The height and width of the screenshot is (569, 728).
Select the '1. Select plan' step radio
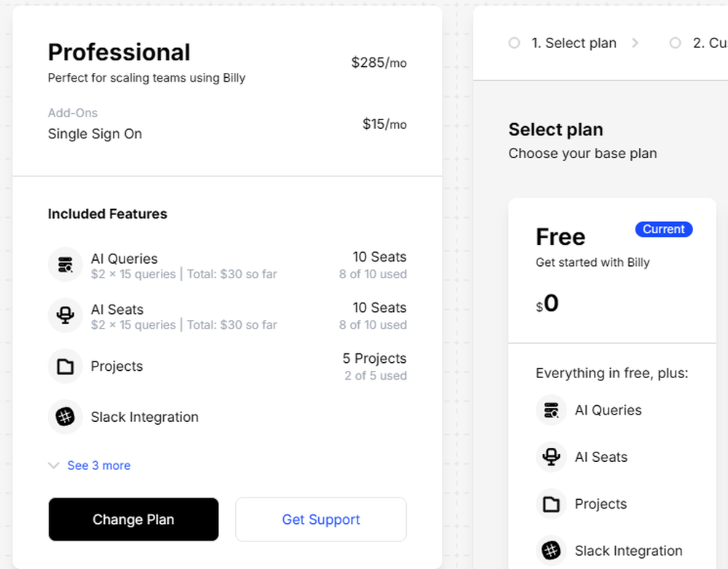515,43
